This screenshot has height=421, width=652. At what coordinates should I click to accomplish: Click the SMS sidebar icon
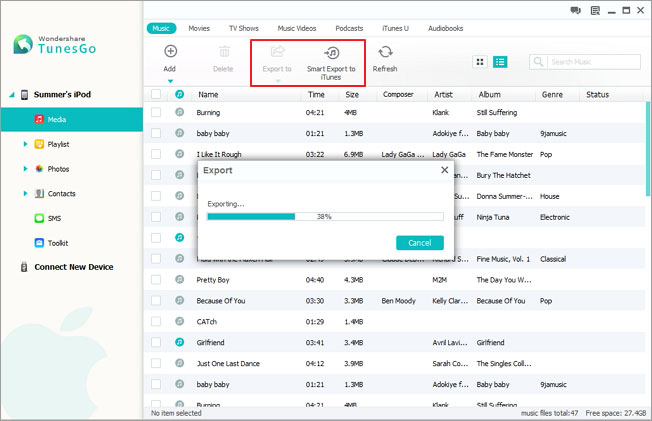(39, 218)
